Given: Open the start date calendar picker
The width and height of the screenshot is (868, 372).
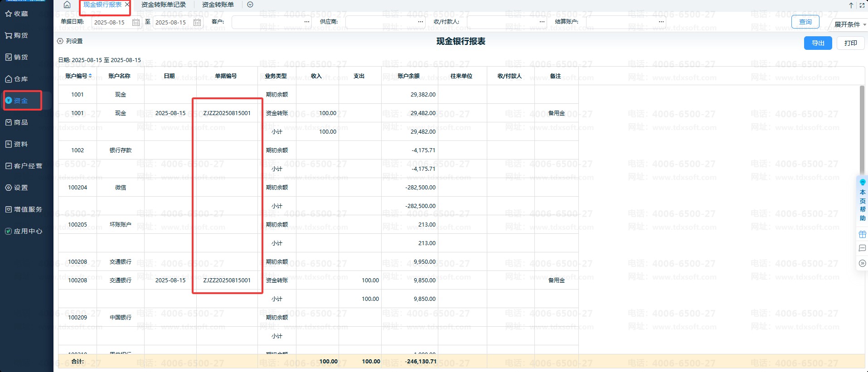Looking at the screenshot, I should click(136, 22).
